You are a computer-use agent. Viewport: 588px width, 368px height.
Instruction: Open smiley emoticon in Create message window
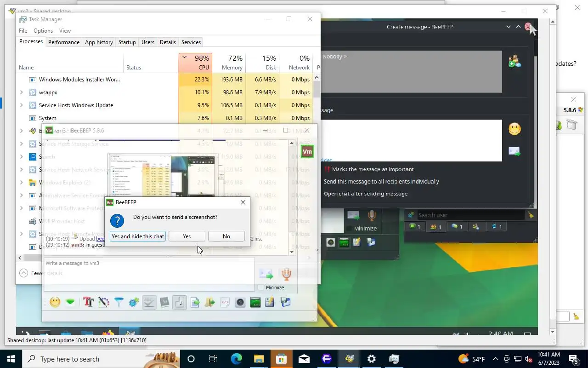514,129
